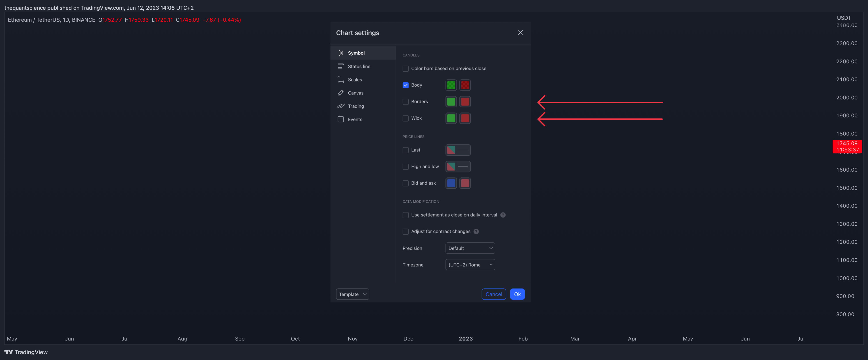The image size is (868, 360).
Task: Select the Symbol settings tab
Action: point(363,53)
